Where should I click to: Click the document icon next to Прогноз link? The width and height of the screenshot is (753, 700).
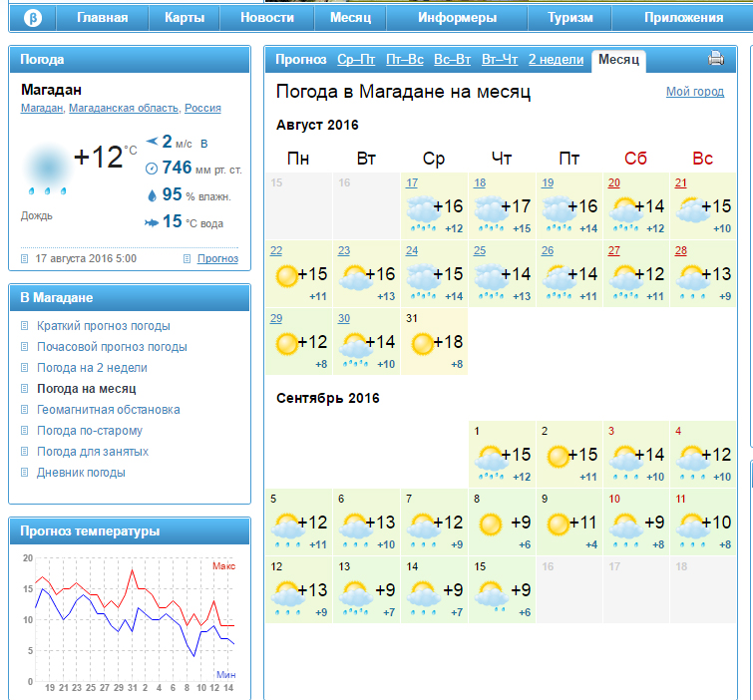[188, 259]
